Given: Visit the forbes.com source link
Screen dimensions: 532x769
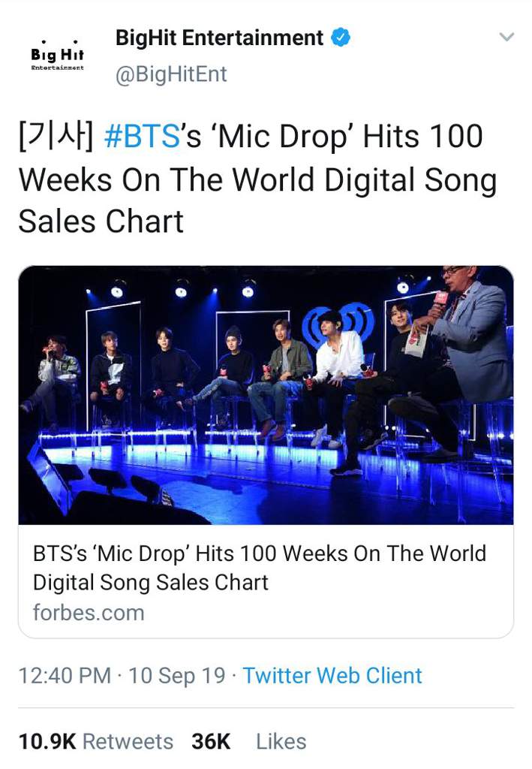Looking at the screenshot, I should (x=89, y=613).
